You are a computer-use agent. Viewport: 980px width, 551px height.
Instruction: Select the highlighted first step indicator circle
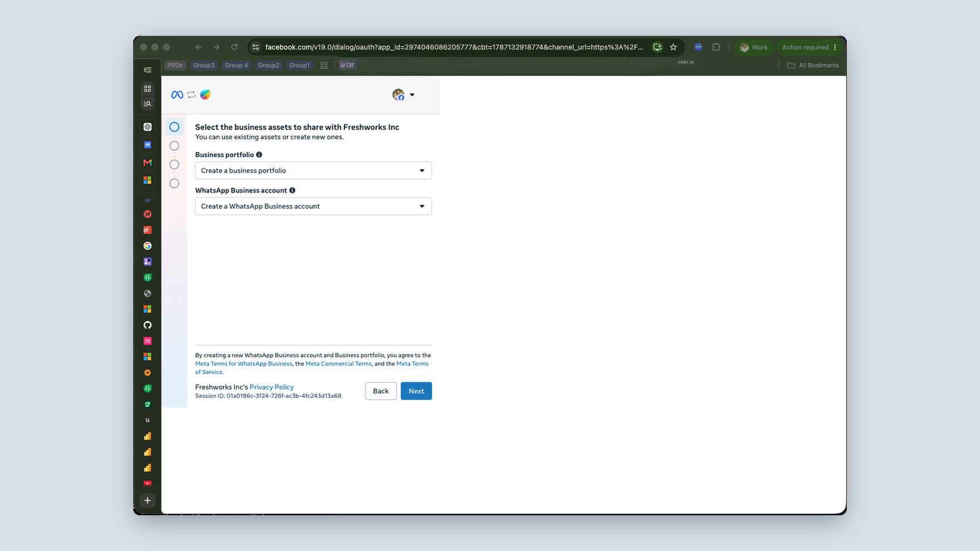(x=174, y=127)
